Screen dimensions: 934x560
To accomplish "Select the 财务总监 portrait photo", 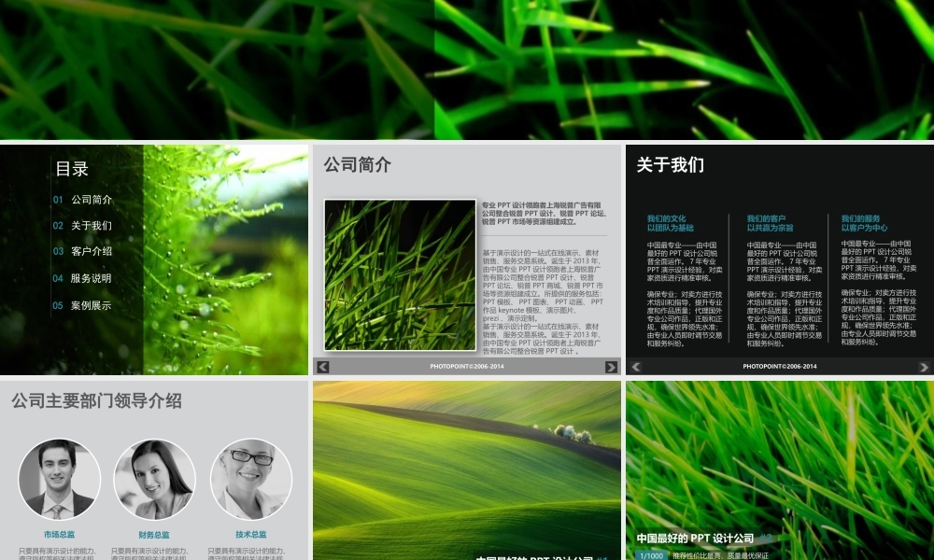I will [x=154, y=478].
